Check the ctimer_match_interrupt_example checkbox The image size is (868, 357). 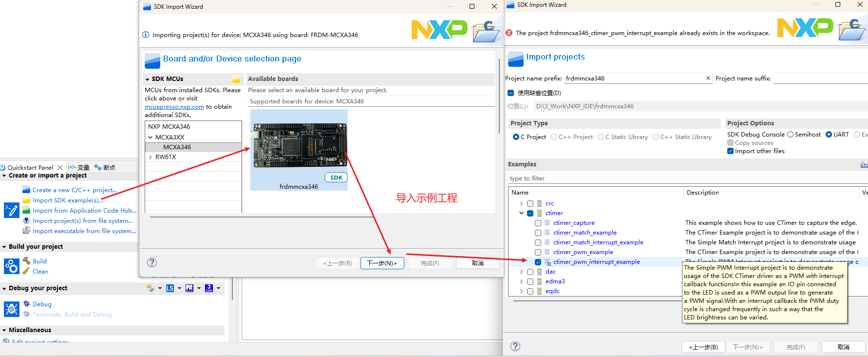(x=538, y=242)
